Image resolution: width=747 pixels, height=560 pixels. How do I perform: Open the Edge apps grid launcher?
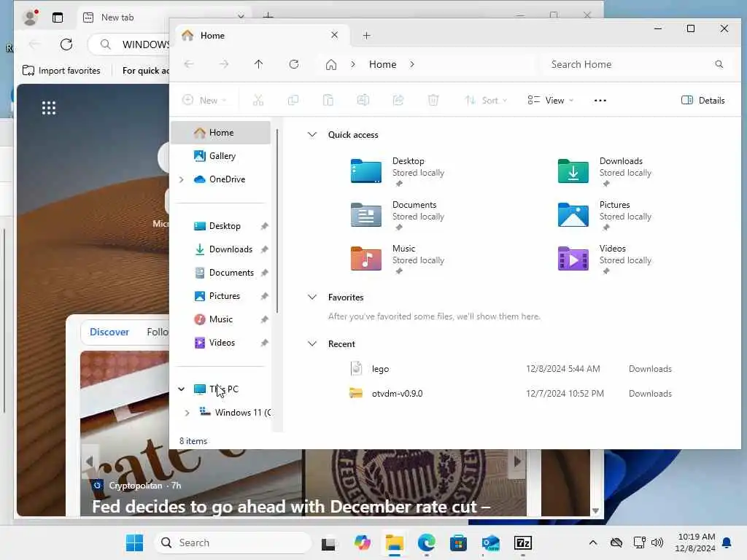pos(49,108)
